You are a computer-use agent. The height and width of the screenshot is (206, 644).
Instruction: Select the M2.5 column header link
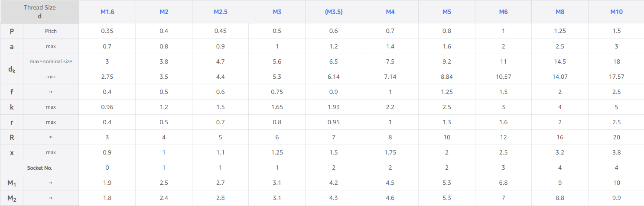pos(221,12)
